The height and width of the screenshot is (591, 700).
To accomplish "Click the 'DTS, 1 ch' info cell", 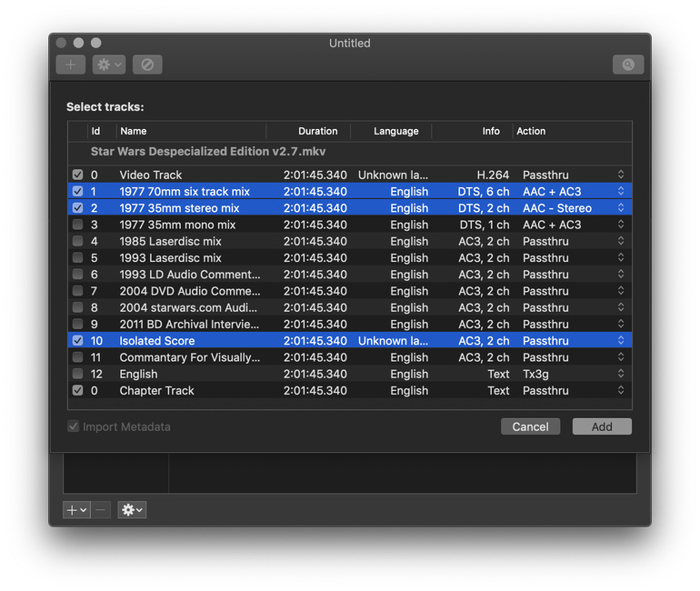I will (x=485, y=224).
